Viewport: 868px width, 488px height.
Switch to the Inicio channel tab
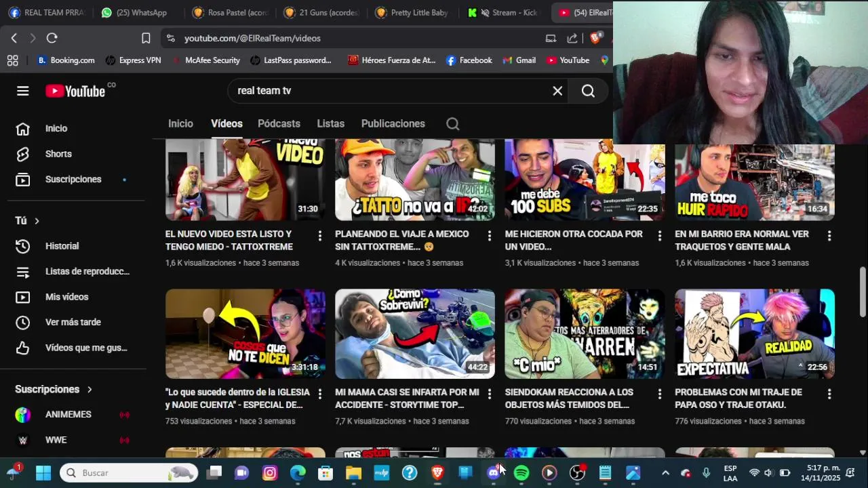coord(180,124)
